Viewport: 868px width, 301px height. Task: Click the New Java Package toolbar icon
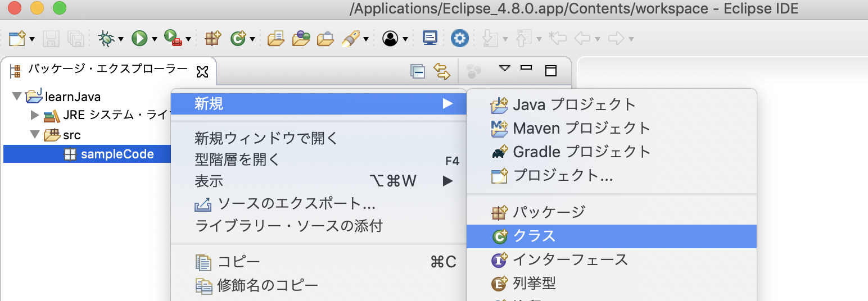point(213,38)
